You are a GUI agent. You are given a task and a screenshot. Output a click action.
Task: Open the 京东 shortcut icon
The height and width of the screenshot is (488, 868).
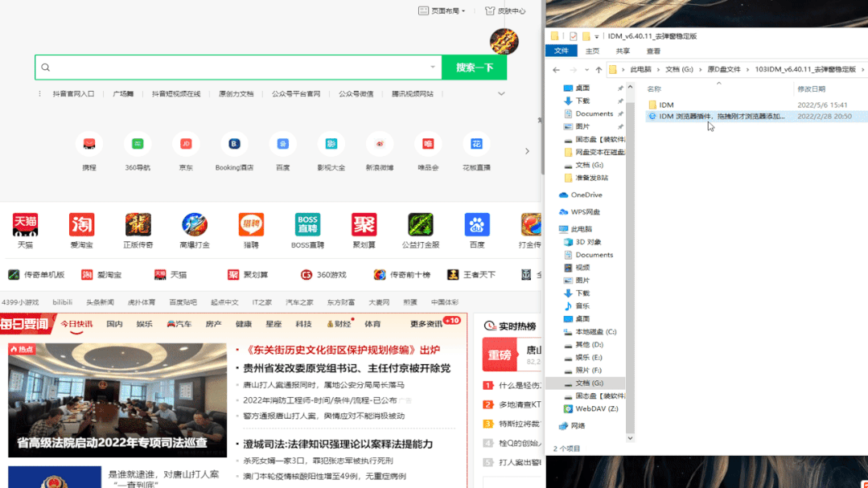click(186, 144)
